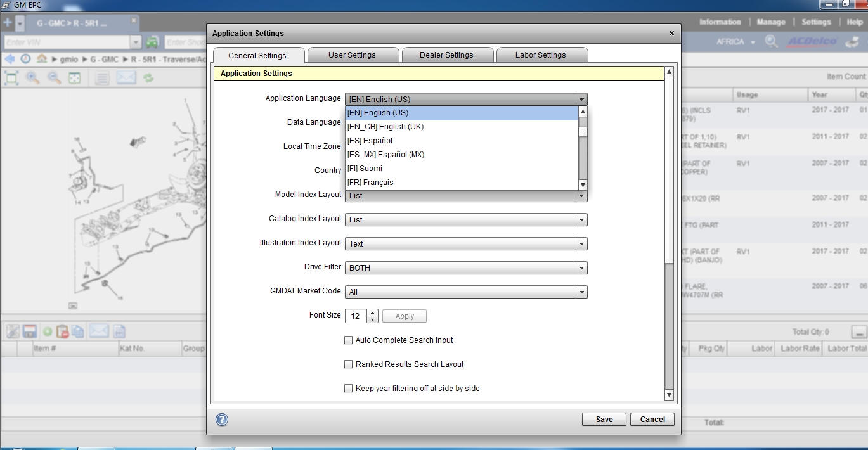Zoom in on the illustration with the plus magnifier

coord(32,78)
